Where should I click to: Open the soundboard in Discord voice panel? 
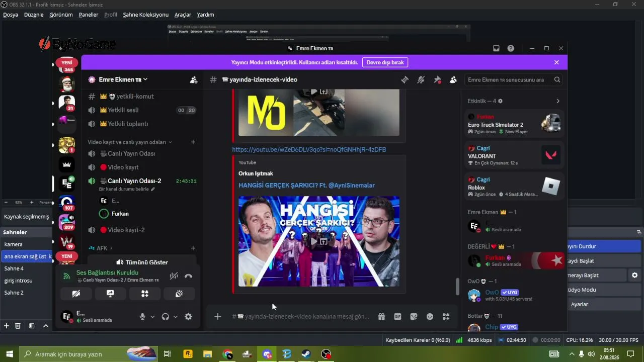179,294
